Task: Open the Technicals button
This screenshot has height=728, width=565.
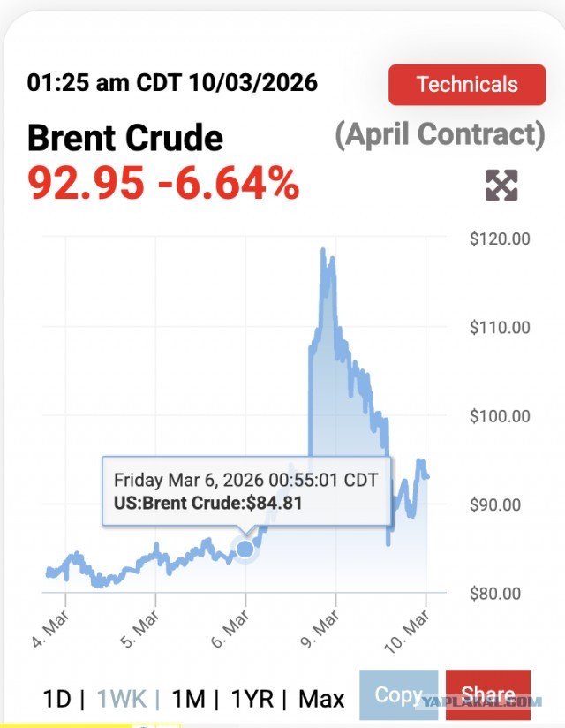Action: click(x=466, y=85)
